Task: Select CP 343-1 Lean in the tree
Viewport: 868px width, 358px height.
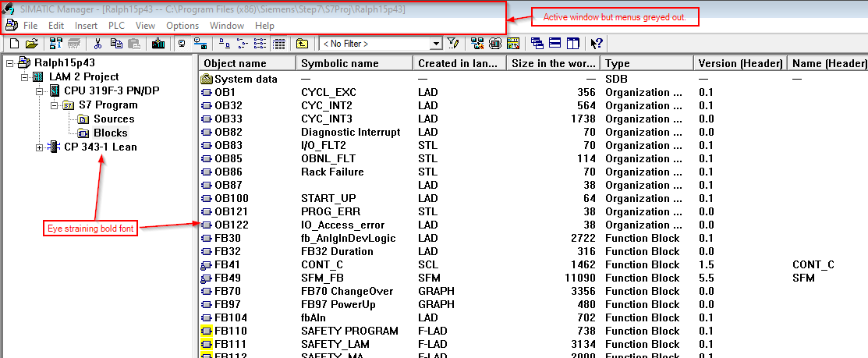Action: (x=100, y=147)
